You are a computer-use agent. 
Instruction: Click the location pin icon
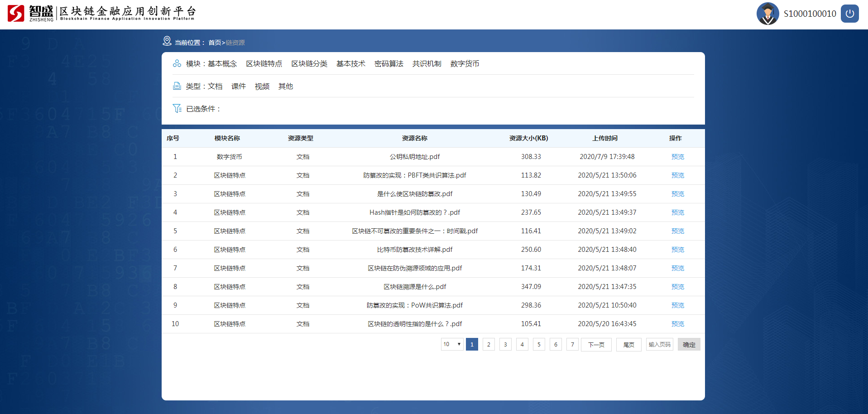pyautogui.click(x=167, y=41)
